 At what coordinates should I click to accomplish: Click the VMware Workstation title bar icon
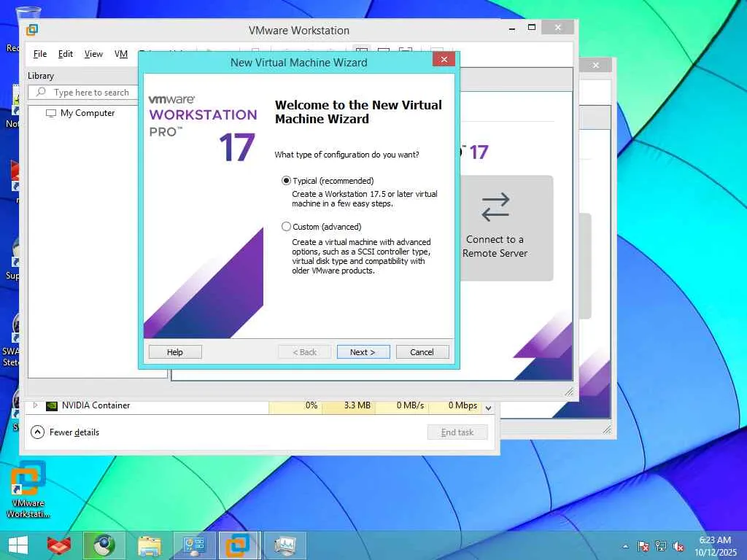pyautogui.click(x=32, y=29)
